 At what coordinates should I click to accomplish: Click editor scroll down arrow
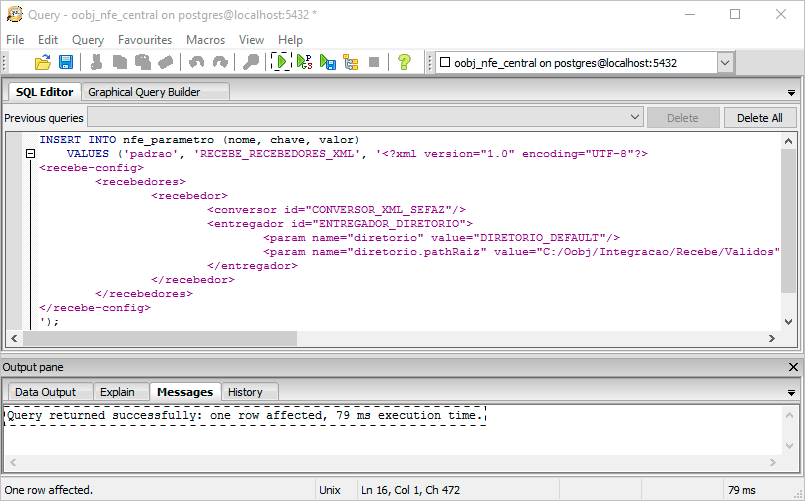tap(789, 322)
